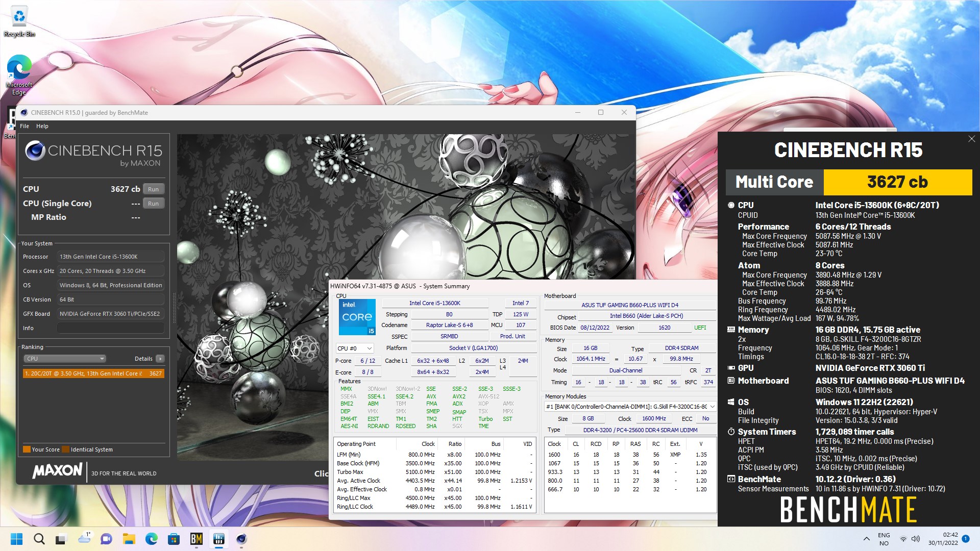Viewport: 980px width, 551px height.
Task: Open taskbar Search
Action: point(39,539)
